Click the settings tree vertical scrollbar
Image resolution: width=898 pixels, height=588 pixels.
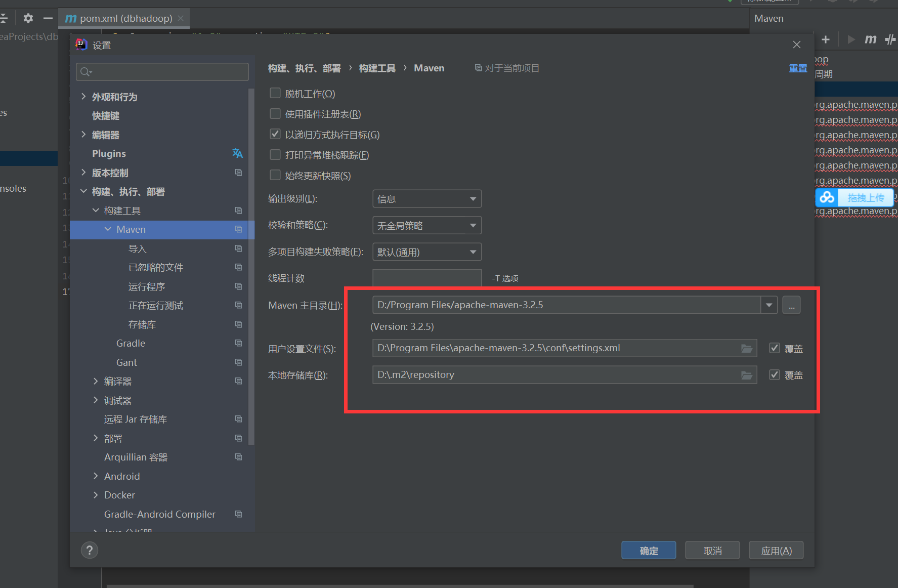point(251,268)
